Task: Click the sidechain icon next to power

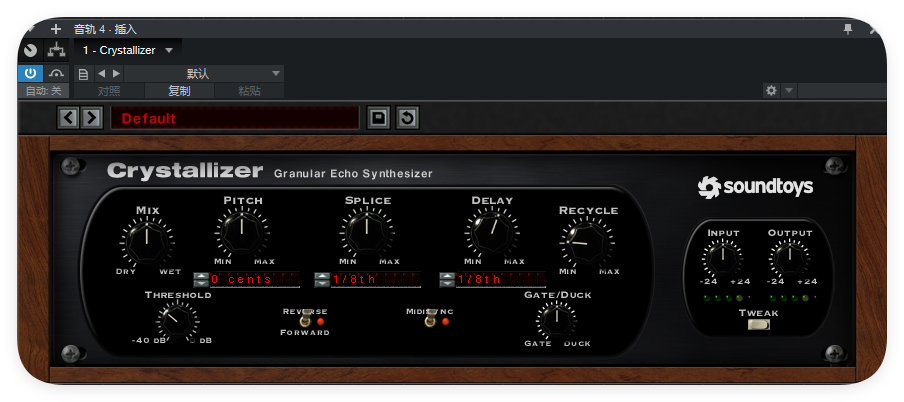Action: click(x=56, y=73)
